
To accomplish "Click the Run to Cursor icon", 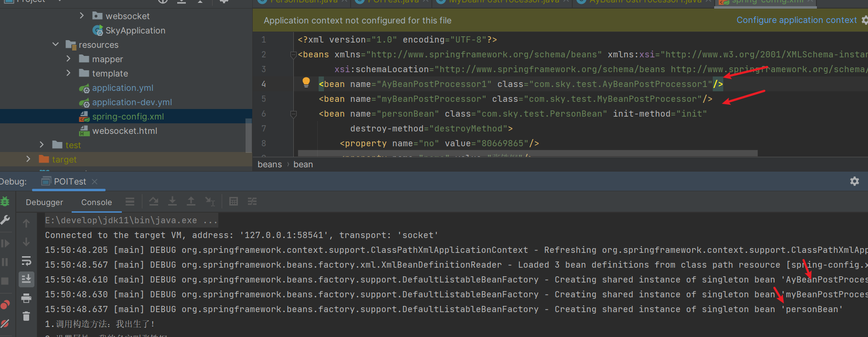I will tap(210, 202).
